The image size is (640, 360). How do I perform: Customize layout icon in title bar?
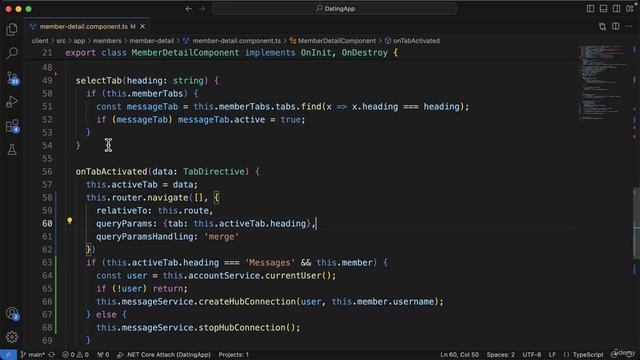(630, 9)
